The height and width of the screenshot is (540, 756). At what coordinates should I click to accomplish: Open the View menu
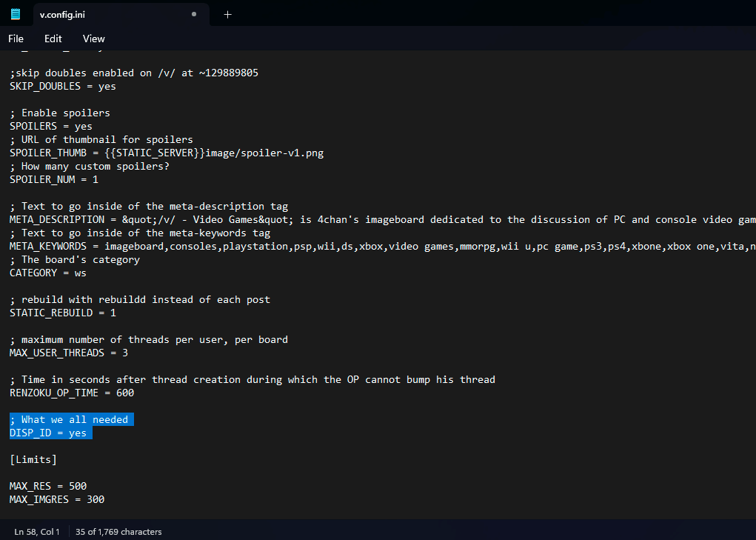(93, 39)
